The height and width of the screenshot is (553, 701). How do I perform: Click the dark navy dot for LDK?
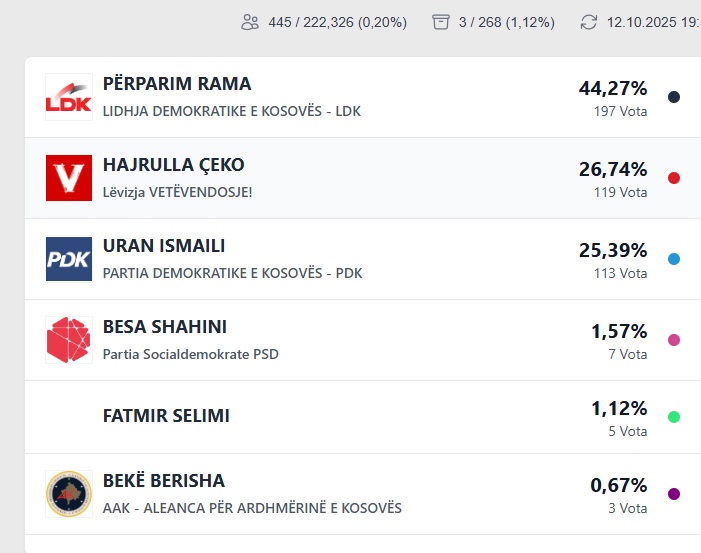pyautogui.click(x=674, y=97)
